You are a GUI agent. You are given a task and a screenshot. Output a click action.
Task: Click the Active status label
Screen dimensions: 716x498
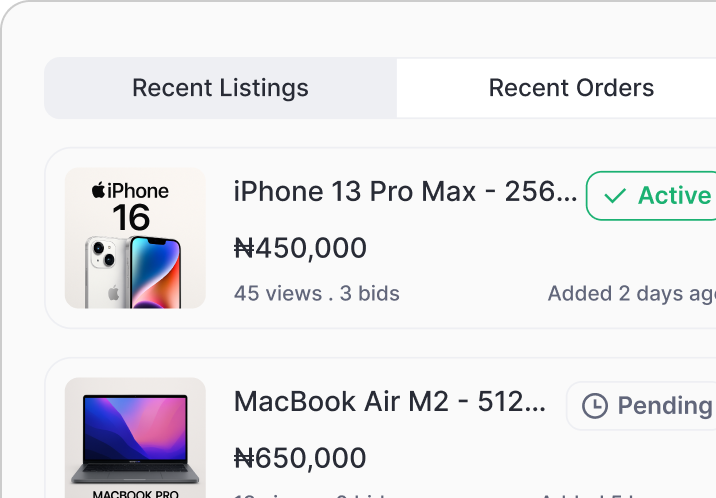coord(674,195)
